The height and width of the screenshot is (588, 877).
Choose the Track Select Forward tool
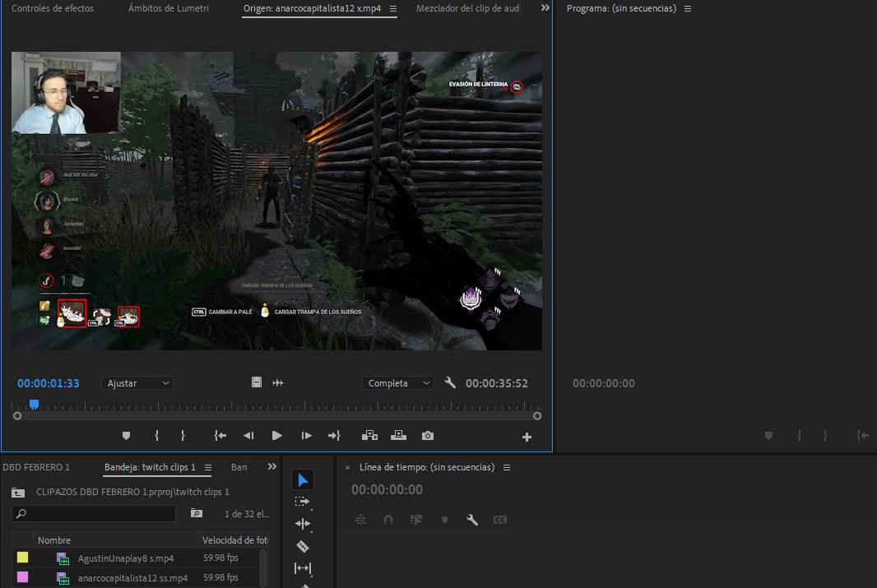point(303,502)
